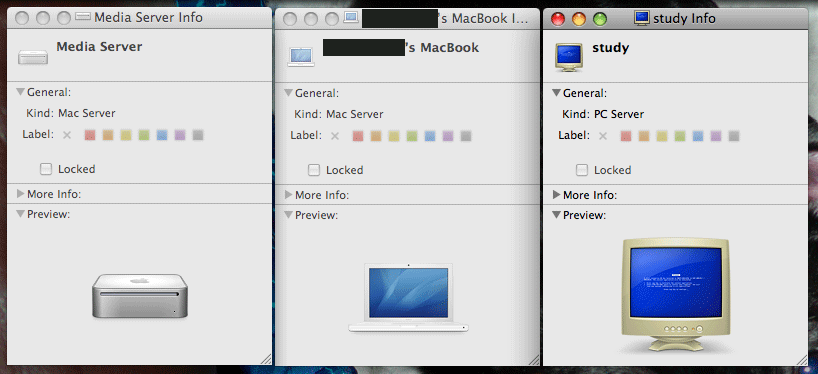Apply yellow label in Media Server Info

(x=126, y=135)
